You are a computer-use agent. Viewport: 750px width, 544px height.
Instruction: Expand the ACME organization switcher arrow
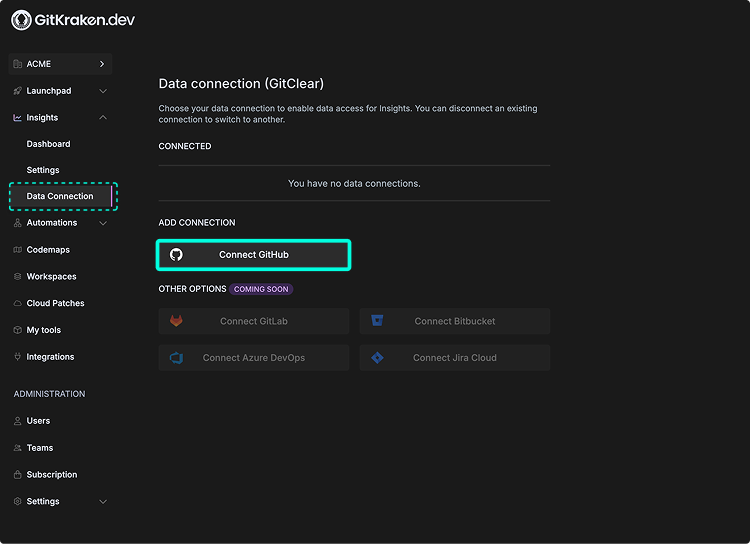pyautogui.click(x=102, y=64)
